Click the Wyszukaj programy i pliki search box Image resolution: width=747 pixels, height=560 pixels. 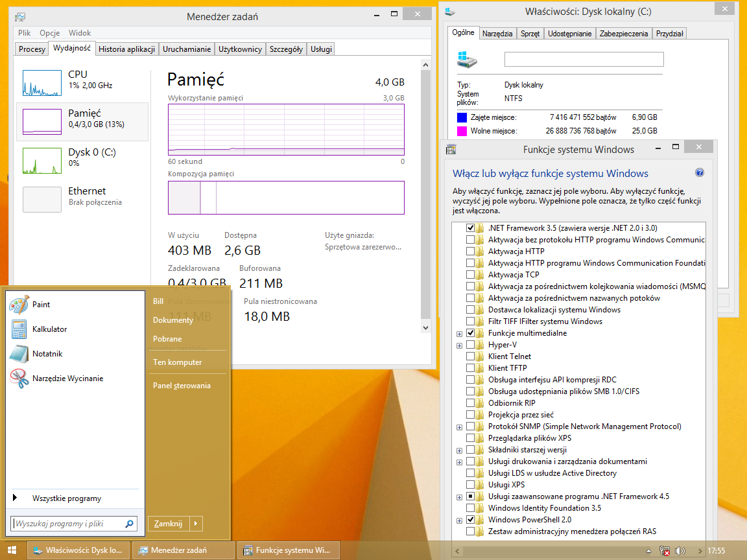68,524
